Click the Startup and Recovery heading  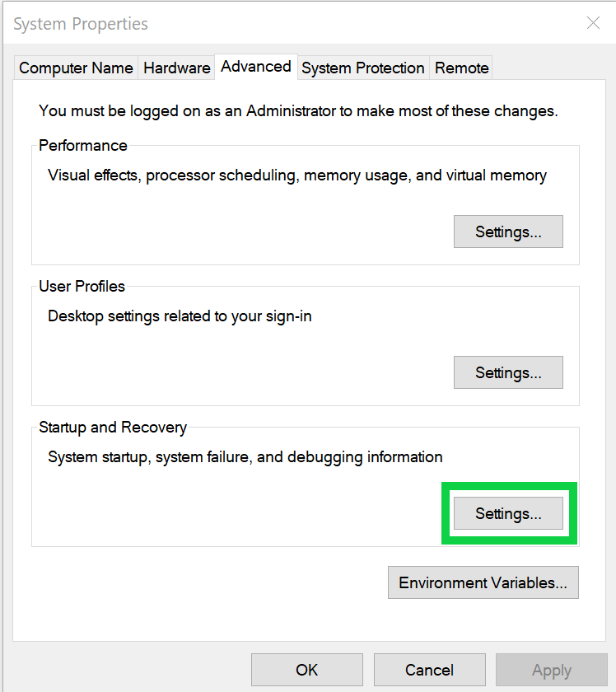pos(113,427)
